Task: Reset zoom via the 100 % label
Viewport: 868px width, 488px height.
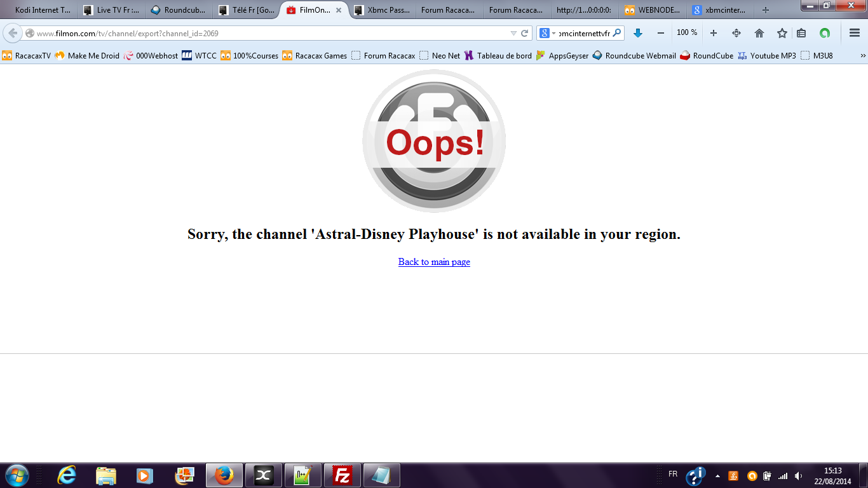Action: click(687, 32)
